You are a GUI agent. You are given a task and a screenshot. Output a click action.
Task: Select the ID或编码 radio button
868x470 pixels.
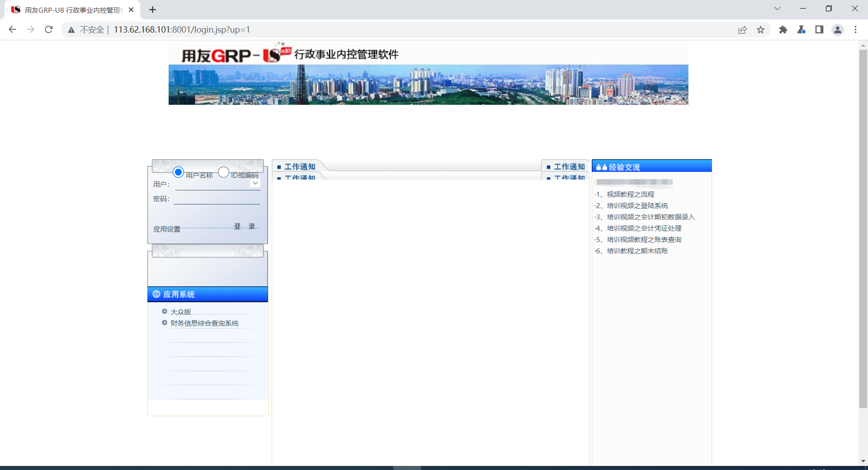tap(223, 172)
